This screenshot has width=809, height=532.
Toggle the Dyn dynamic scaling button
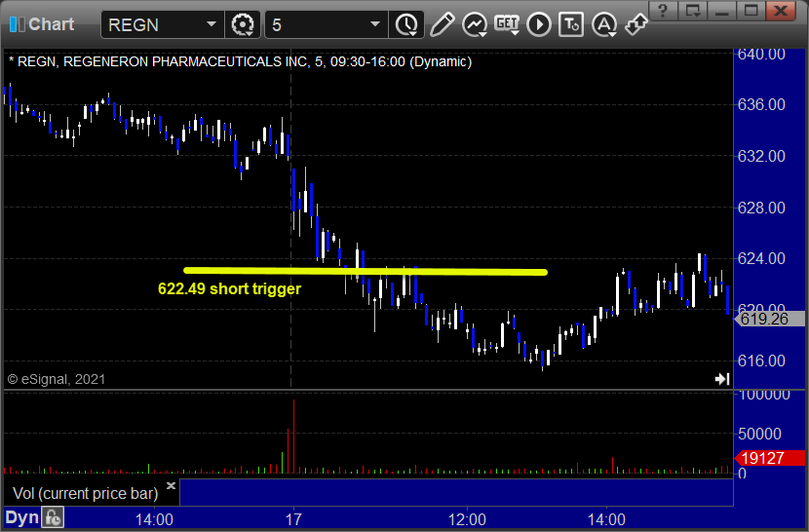[x=22, y=517]
